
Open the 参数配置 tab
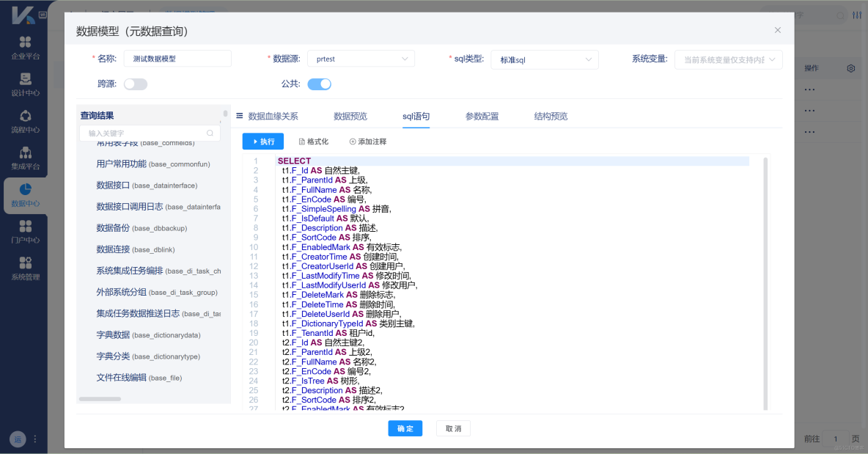482,116
